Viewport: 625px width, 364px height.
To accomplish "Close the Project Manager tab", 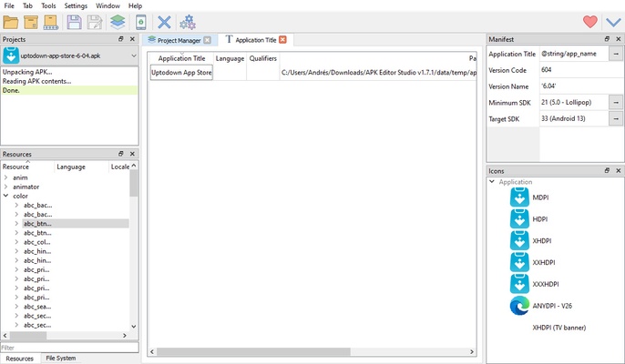I will 208,40.
